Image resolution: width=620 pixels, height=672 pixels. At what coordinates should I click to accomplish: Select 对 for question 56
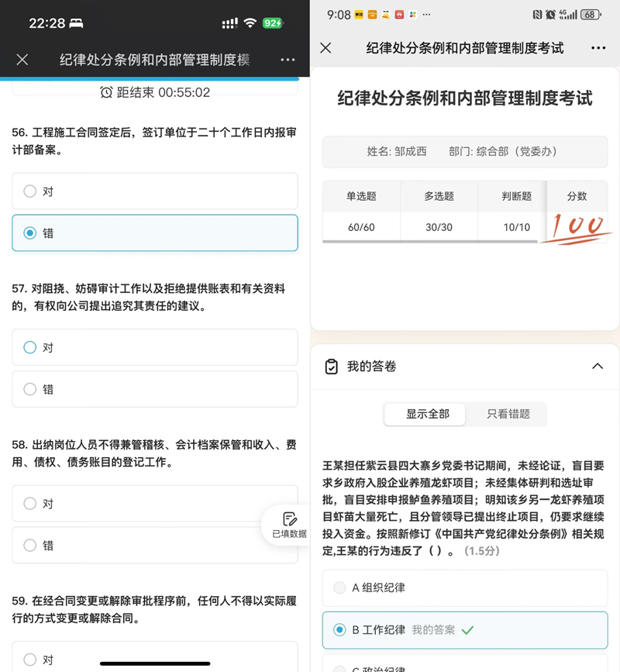[155, 191]
